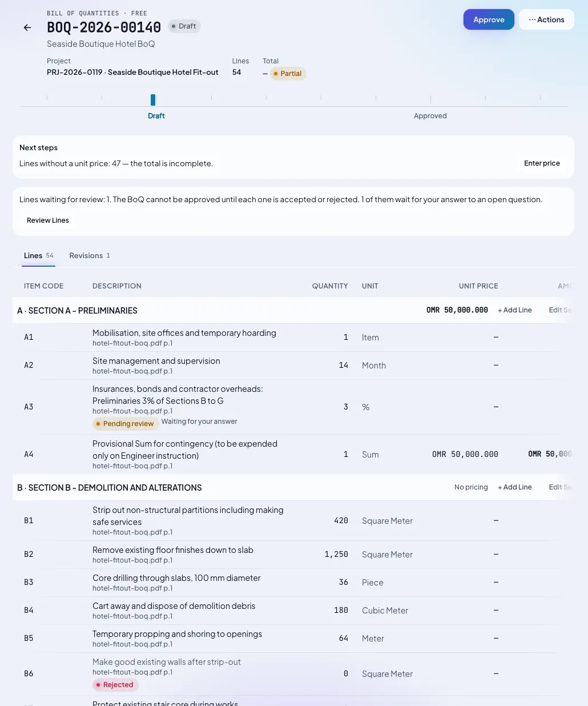Image resolution: width=588 pixels, height=706 pixels.
Task: Open line B4 Cart away demolition debris
Action: (x=174, y=606)
